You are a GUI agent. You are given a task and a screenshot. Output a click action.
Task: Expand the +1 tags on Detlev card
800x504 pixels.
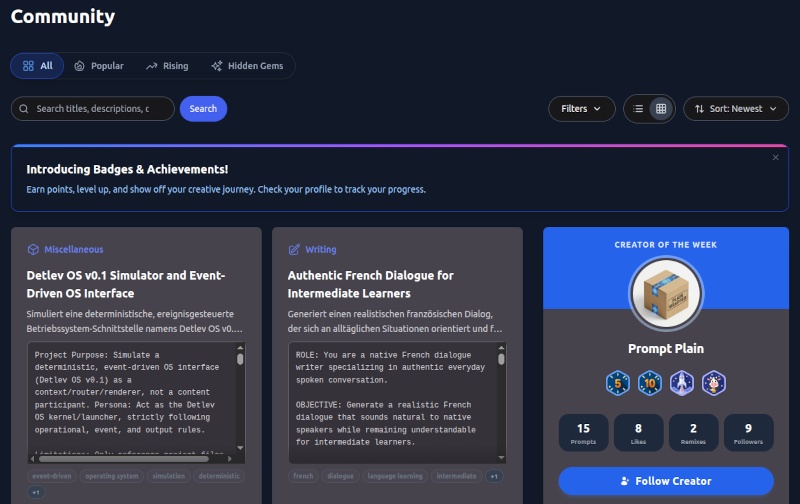(x=36, y=492)
